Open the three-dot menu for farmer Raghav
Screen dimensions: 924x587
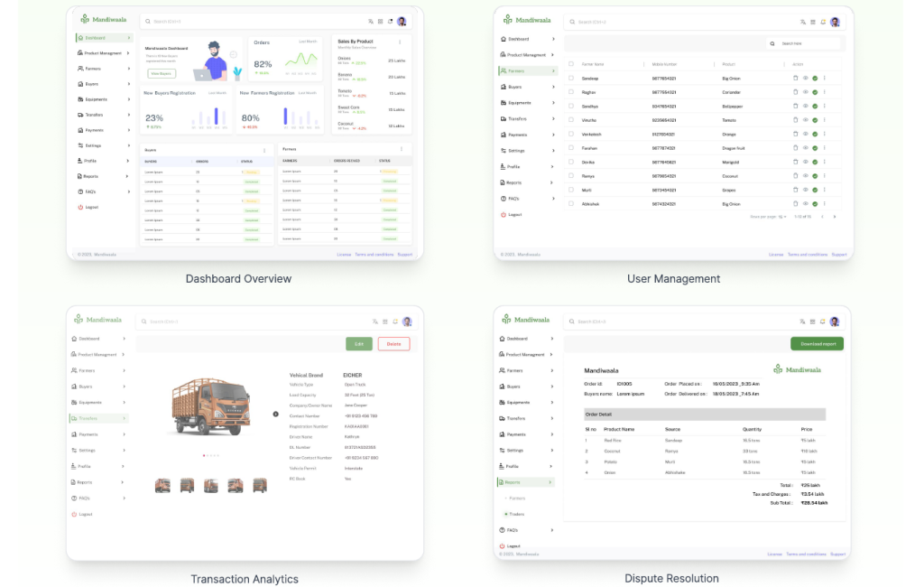(824, 92)
